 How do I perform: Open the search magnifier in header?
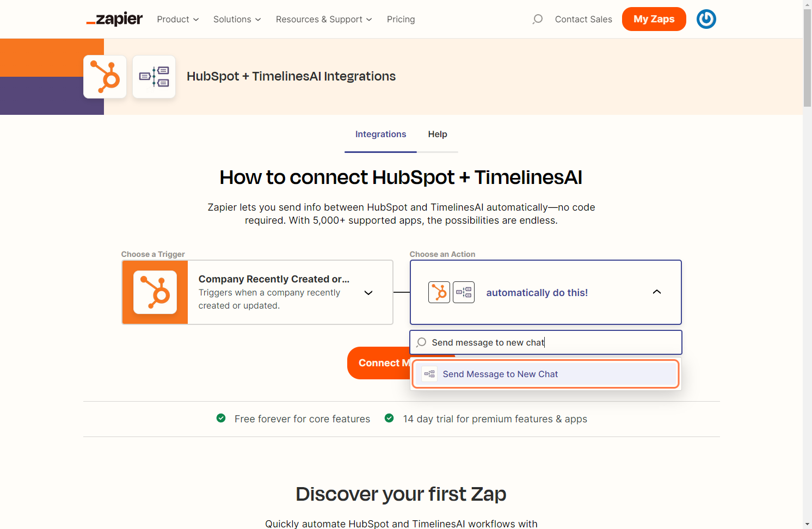pyautogui.click(x=538, y=19)
